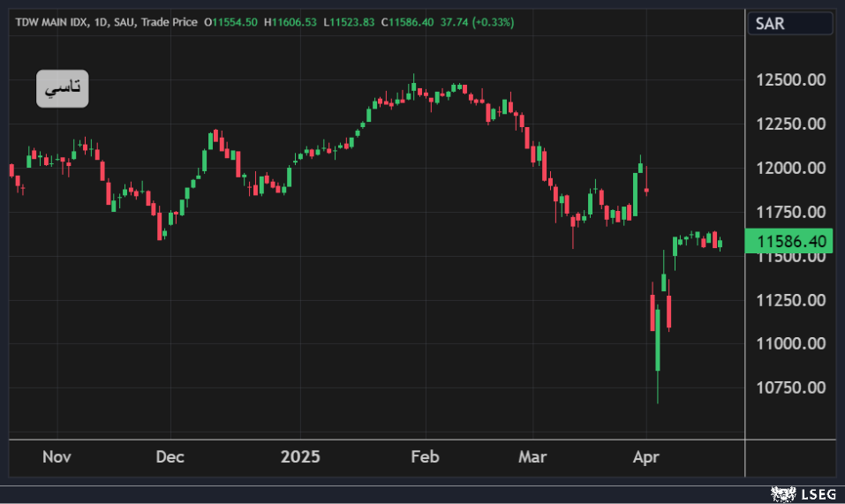Click the 11000.00 price axis label
This screenshot has width=845, height=504.
pyautogui.click(x=790, y=344)
